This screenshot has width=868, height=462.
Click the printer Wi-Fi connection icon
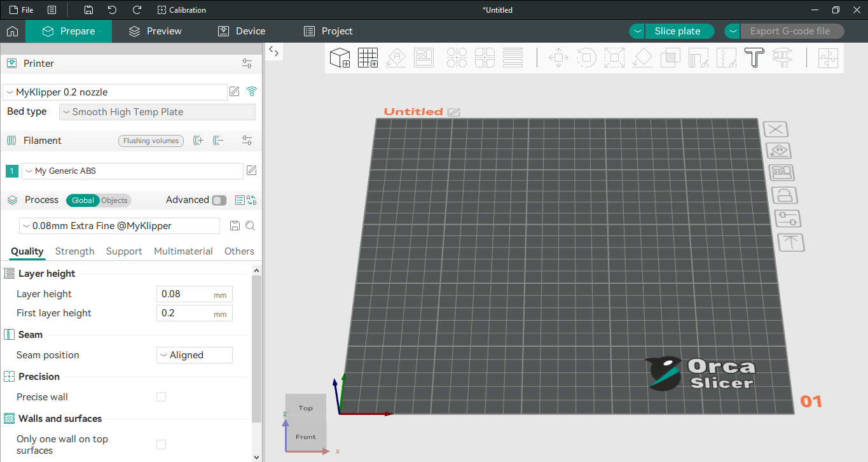252,92
